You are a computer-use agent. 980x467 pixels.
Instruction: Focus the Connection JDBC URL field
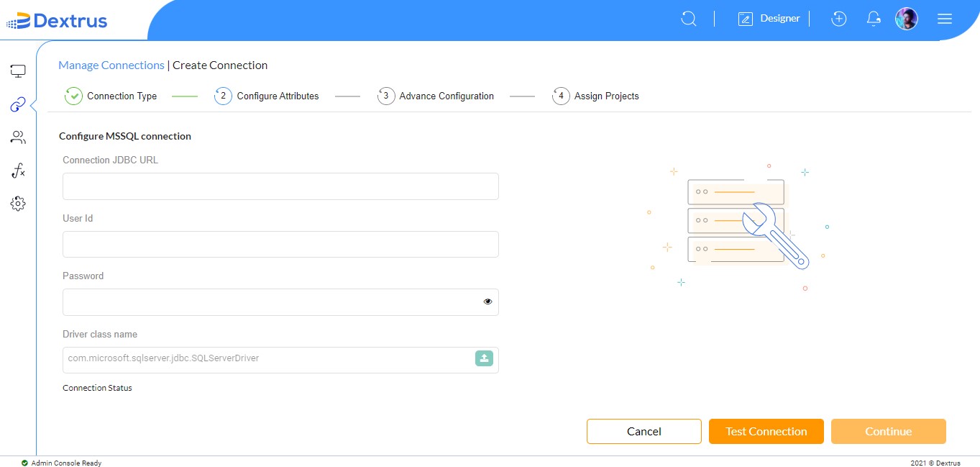280,186
